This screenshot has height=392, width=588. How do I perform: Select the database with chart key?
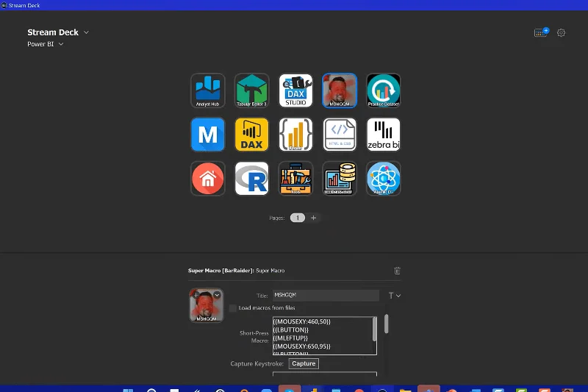(340, 179)
